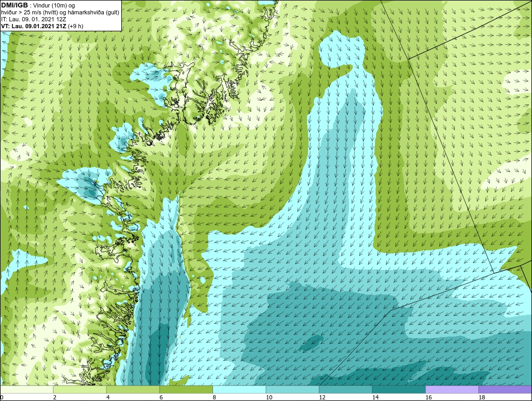Click the 12–14 m/s teal legend swatch
This screenshot has height=401, width=532.
[x=345, y=389]
